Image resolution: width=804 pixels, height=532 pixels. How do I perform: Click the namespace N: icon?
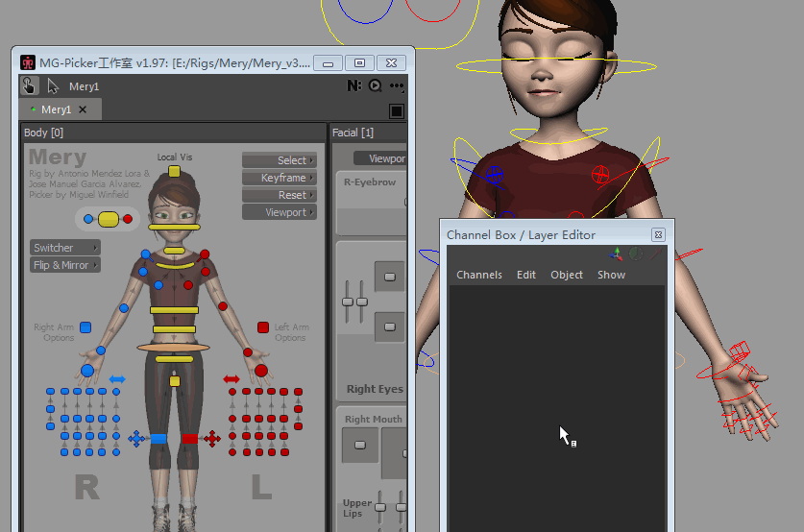[x=354, y=86]
